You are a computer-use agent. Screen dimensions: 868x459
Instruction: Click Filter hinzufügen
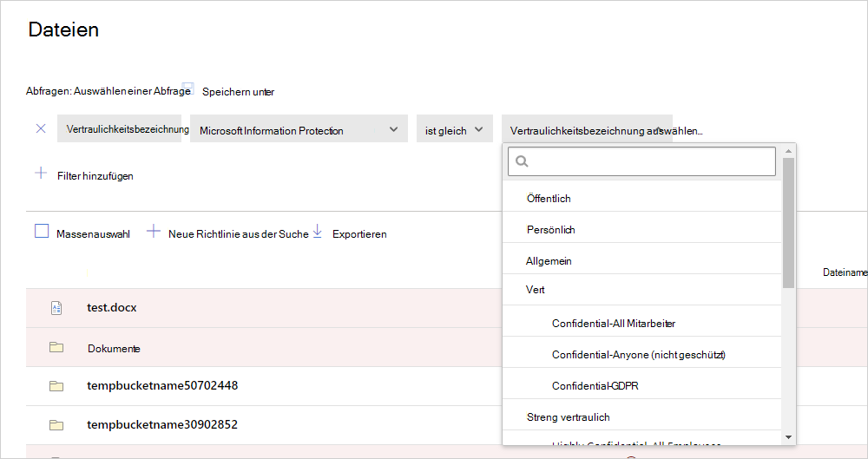95,176
